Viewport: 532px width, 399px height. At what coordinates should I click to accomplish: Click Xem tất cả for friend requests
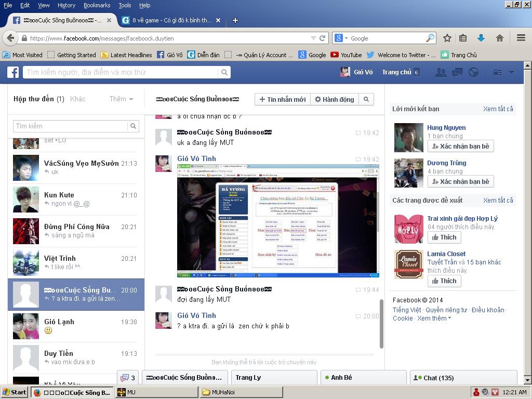tap(498, 109)
